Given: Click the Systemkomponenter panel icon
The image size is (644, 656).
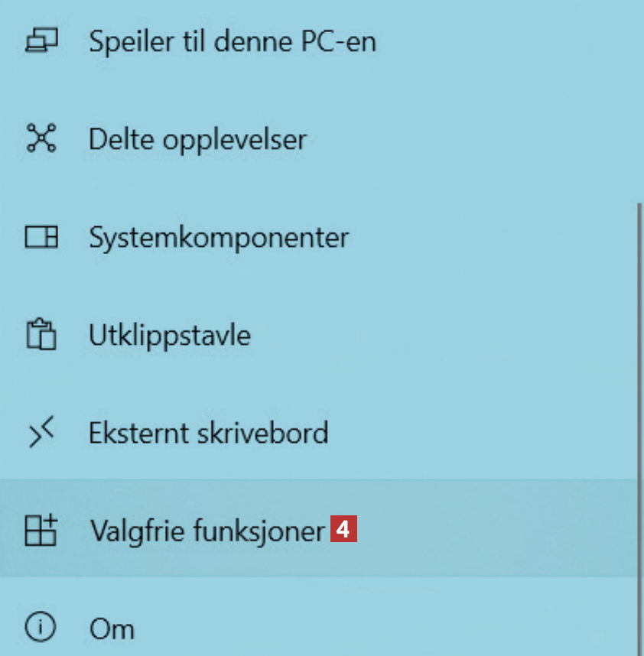Looking at the screenshot, I should pyautogui.click(x=41, y=238).
